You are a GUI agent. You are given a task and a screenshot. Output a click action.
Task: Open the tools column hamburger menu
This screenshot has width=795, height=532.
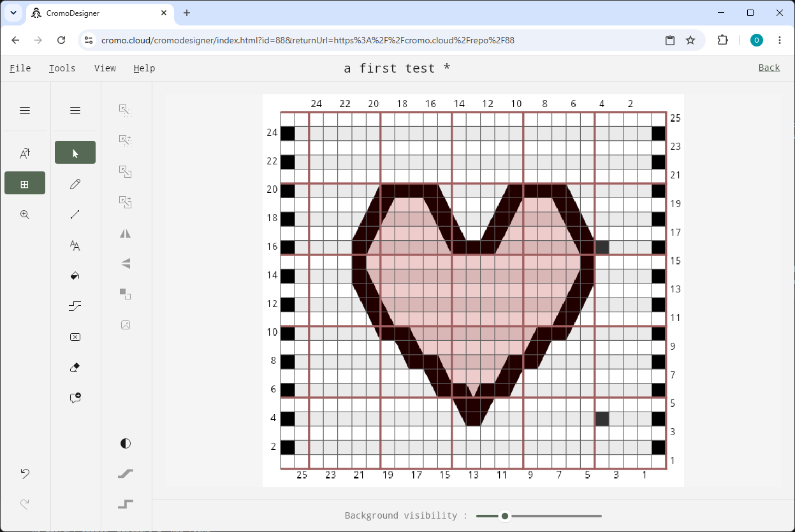point(75,111)
